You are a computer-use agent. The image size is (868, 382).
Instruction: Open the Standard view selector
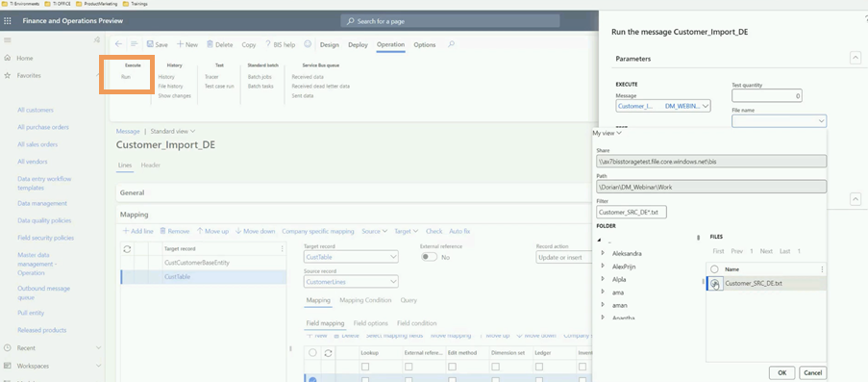point(173,132)
